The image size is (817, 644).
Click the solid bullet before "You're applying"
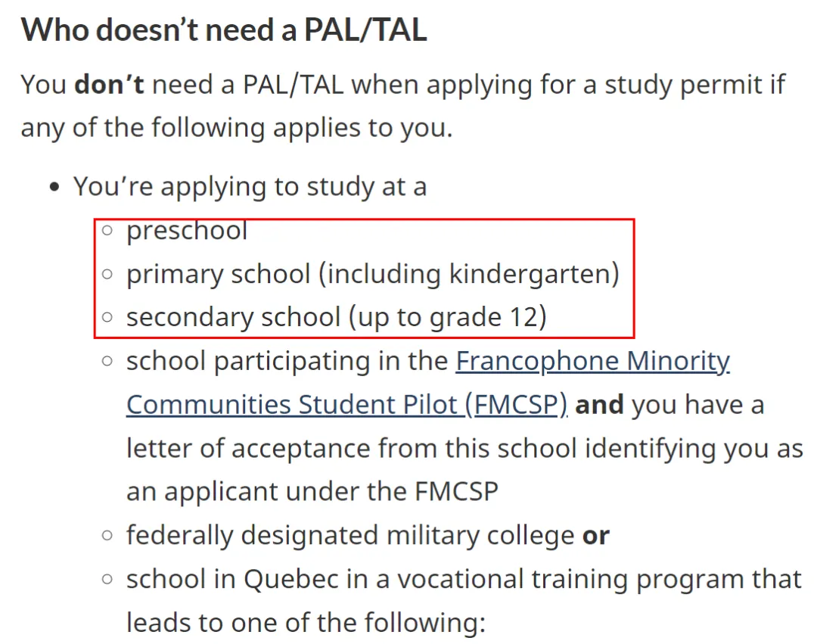coord(54,188)
